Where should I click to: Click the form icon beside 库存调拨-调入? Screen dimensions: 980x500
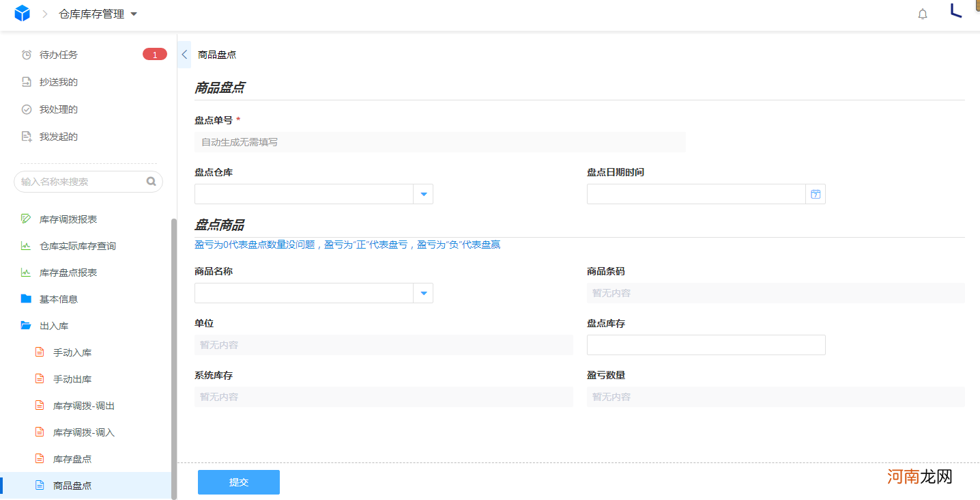pos(40,432)
